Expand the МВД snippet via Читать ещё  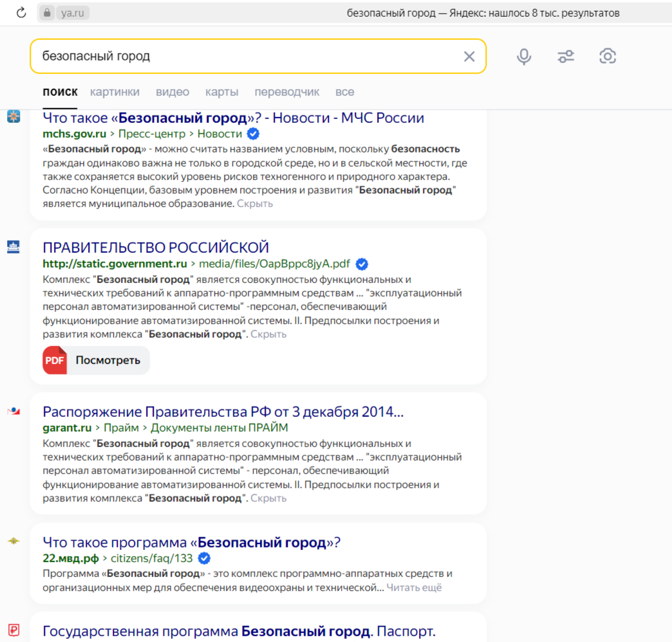pos(414,587)
